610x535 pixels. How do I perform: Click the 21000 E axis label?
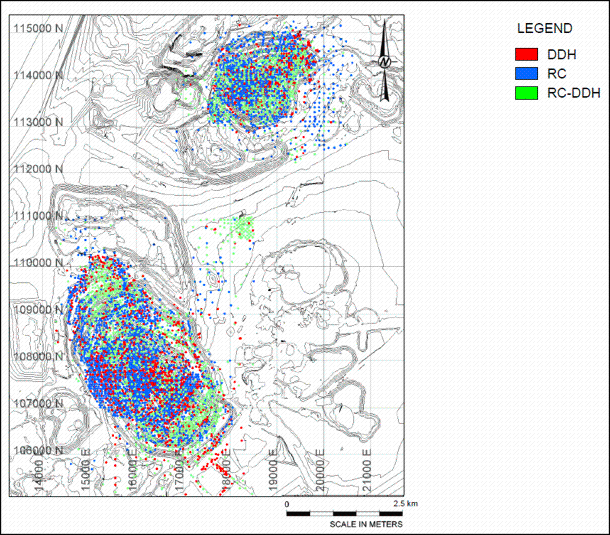click(367, 470)
